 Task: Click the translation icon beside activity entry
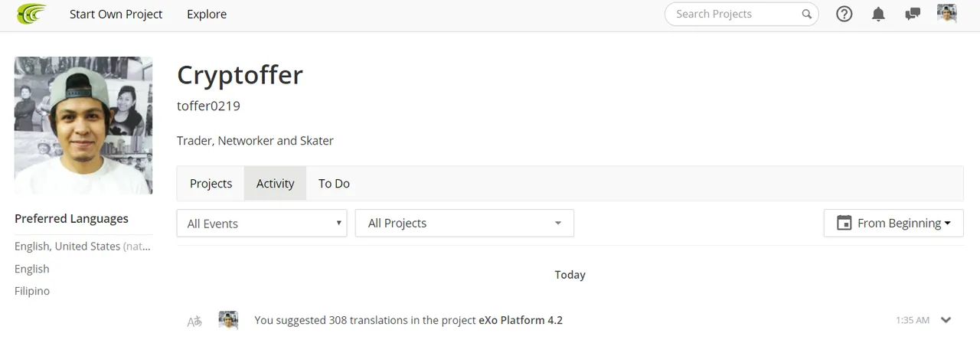point(194,322)
